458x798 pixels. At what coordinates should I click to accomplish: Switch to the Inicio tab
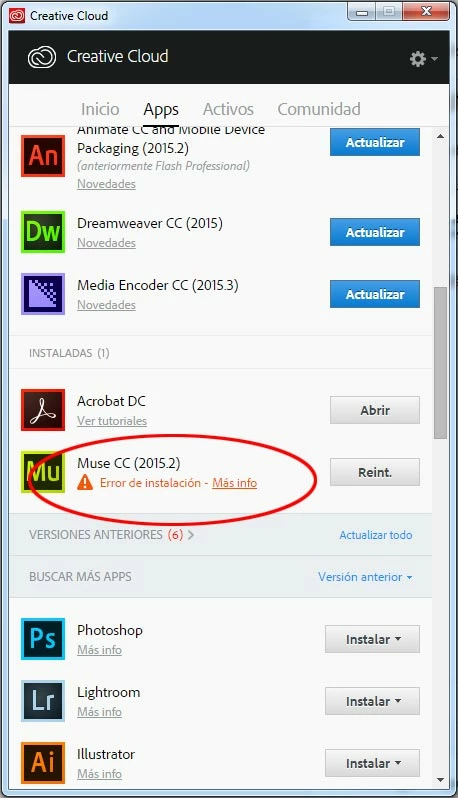coord(100,109)
